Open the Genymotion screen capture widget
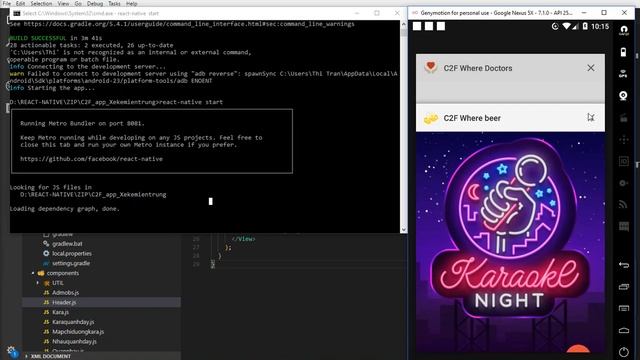 (x=624, y=118)
